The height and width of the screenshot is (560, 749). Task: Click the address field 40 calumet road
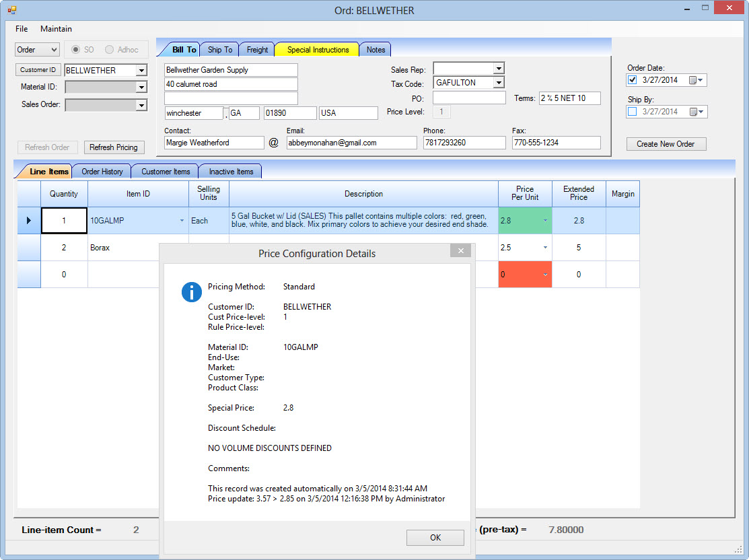click(x=231, y=84)
